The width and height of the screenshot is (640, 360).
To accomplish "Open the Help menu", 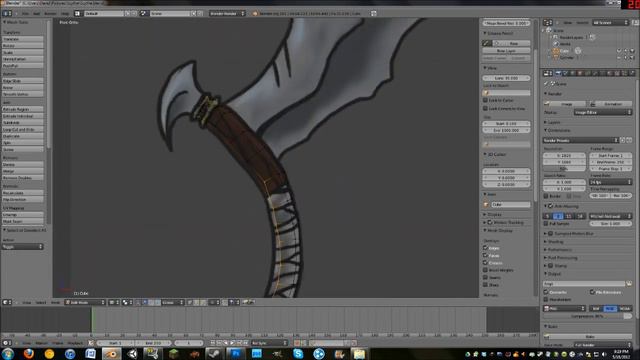I will pos(65,13).
